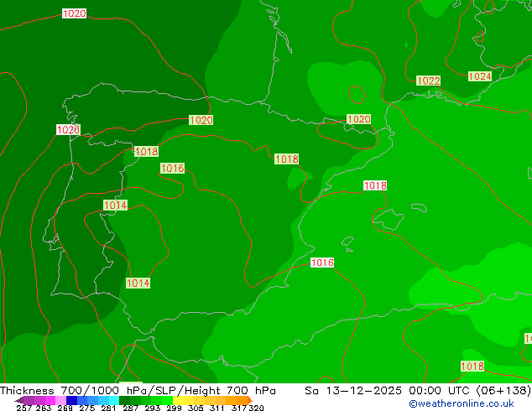Click the 1016 label in northern Spain
This screenshot has width=532, height=411.
click(172, 169)
